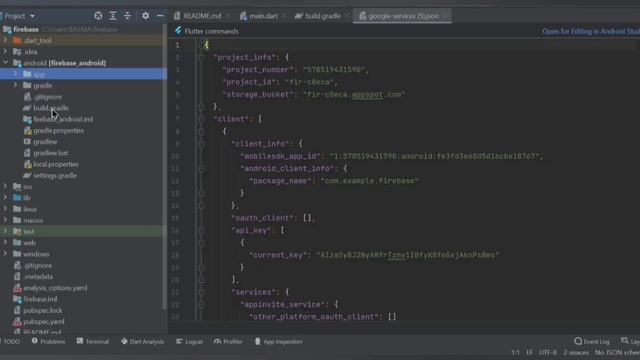Image resolution: width=640 pixels, height=360 pixels.
Task: Select settings.gradle file
Action: pyautogui.click(x=55, y=176)
